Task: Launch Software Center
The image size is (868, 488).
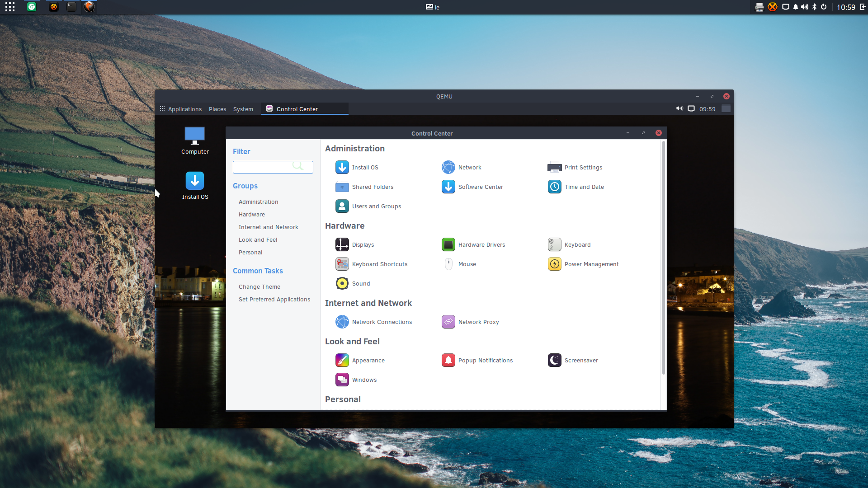Action: pos(472,187)
